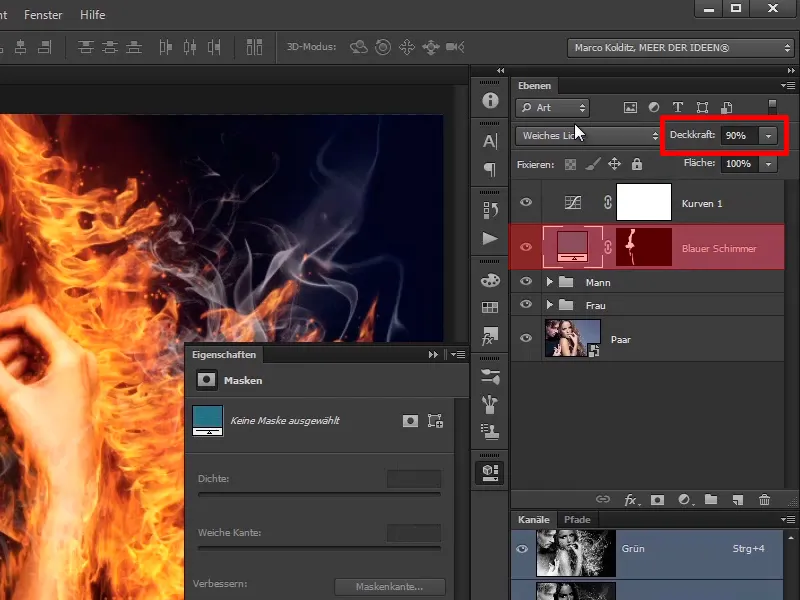This screenshot has height=600, width=800.
Task: Select Blauer Schimmer layer mask thumbnail
Action: (644, 247)
